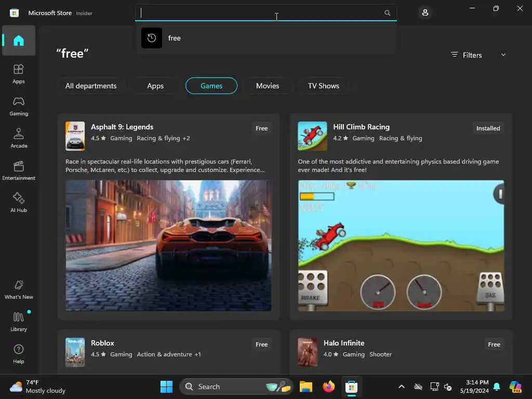Viewport: 532px width, 399px height.
Task: Open the Hill Climb Racing gameplay screenshot
Action: coord(401,245)
